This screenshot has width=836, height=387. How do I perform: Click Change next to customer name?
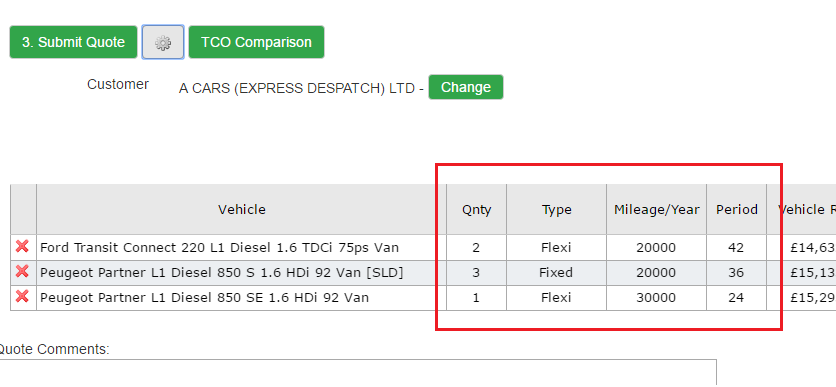click(466, 87)
